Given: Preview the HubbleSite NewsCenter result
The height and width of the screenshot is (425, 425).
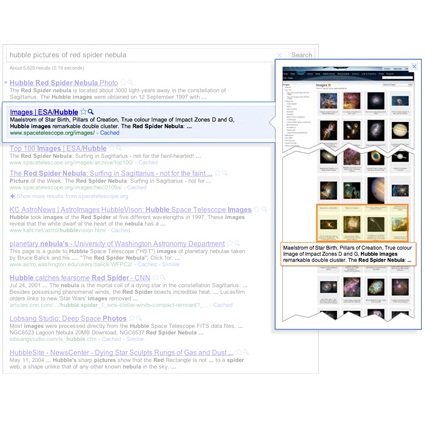Looking at the screenshot, I should point(246,352).
